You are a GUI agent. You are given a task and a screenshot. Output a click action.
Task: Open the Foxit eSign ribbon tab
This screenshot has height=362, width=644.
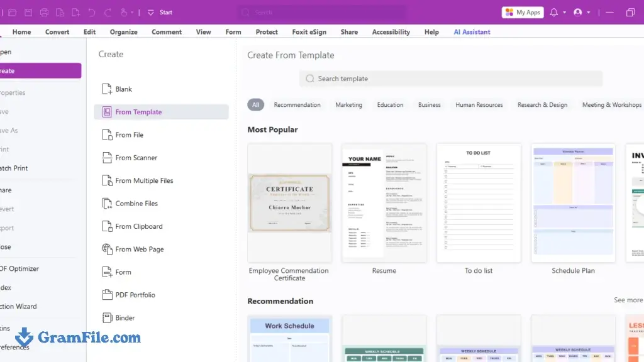309,32
